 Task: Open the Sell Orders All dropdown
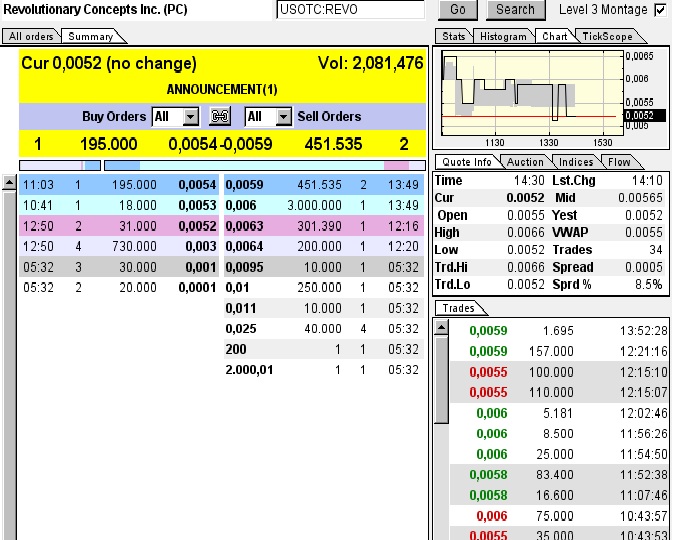tap(268, 116)
